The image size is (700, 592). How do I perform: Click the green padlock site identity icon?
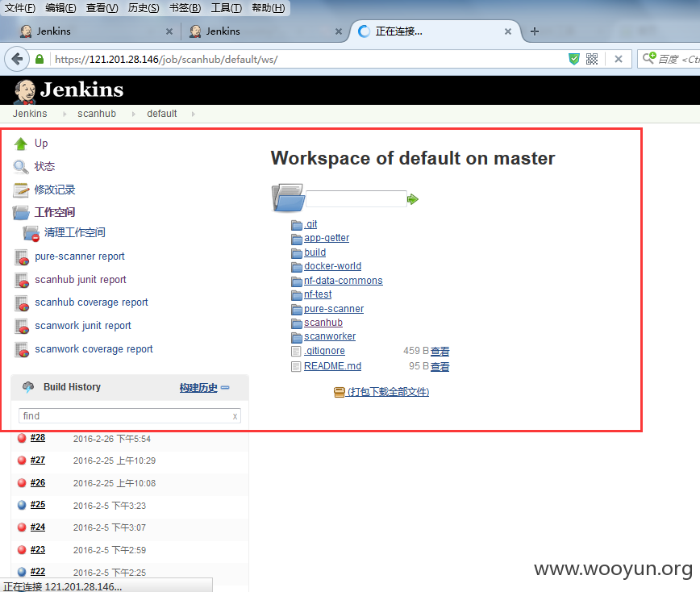pos(40,59)
